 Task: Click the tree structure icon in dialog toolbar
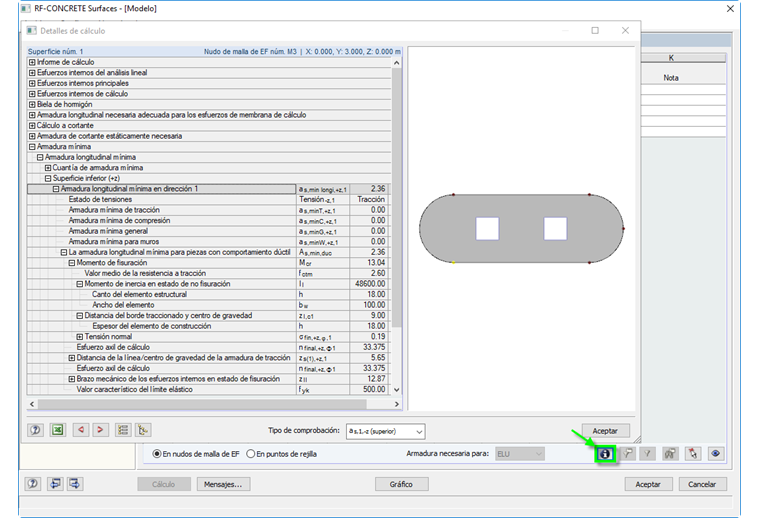(x=143, y=430)
